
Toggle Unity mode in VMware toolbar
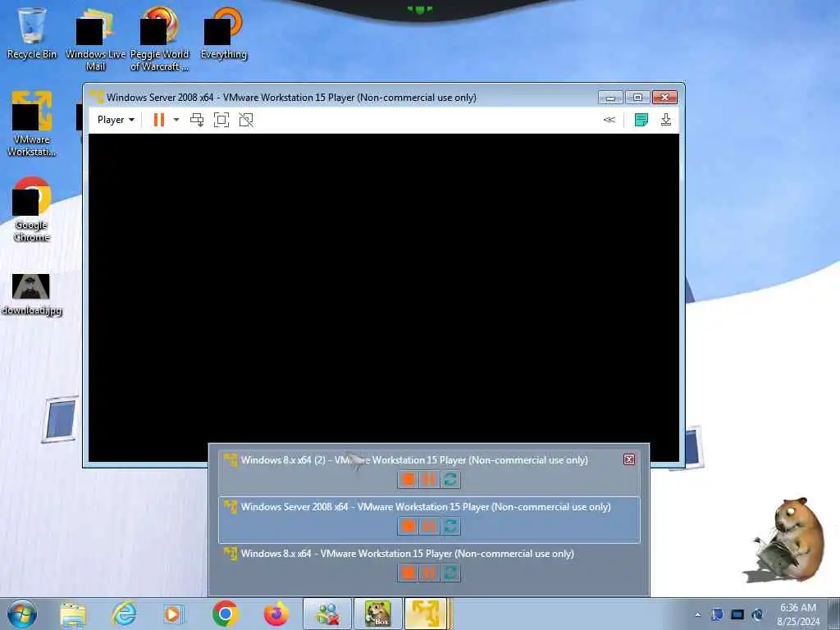point(246,120)
